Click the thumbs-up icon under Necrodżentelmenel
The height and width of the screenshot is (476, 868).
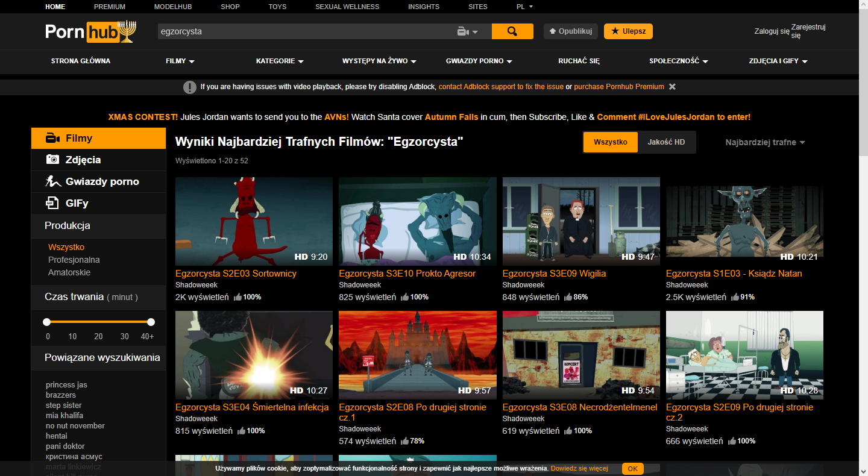(568, 431)
